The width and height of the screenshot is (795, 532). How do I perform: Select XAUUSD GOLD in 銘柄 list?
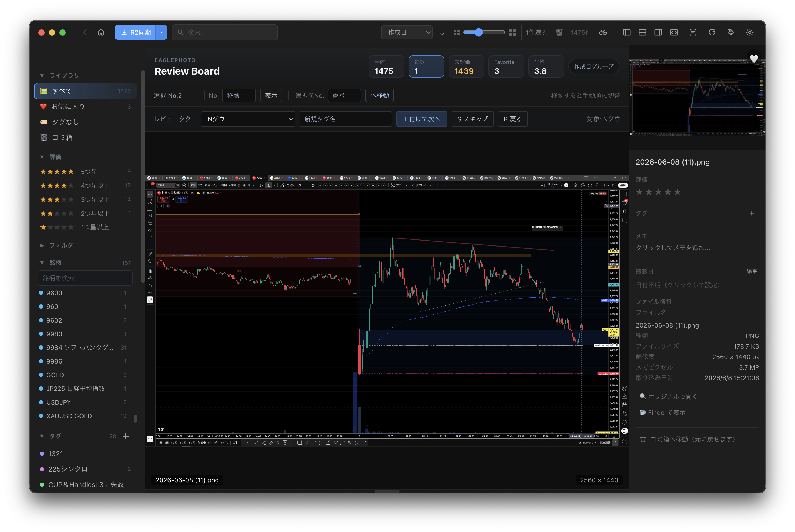83,416
